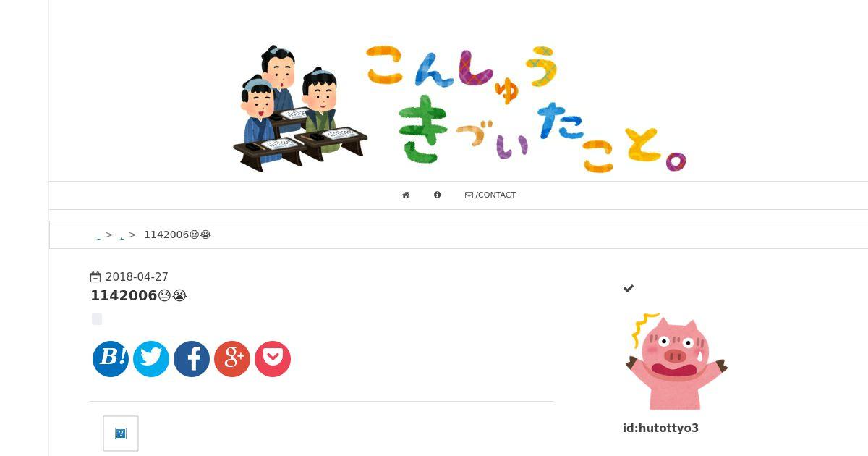Click the post title 1142006
The height and width of the screenshot is (456, 868).
pyautogui.click(x=139, y=295)
